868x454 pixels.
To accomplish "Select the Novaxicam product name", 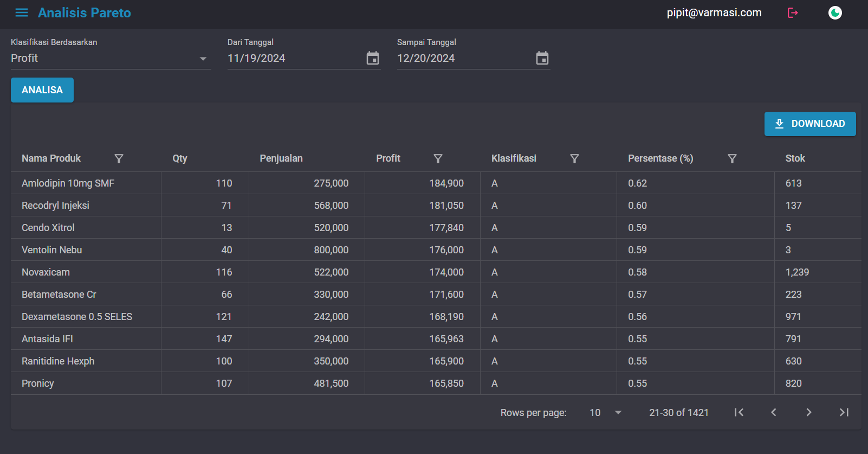I will pos(46,272).
